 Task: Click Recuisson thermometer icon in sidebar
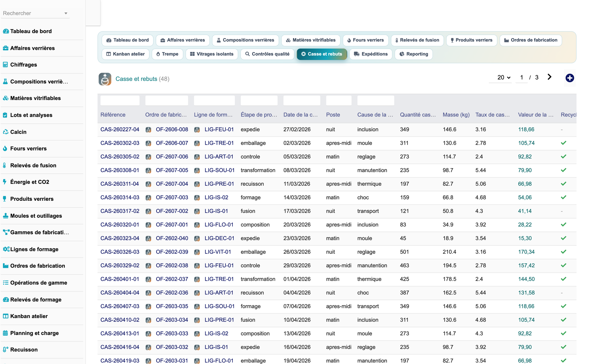(x=5, y=349)
